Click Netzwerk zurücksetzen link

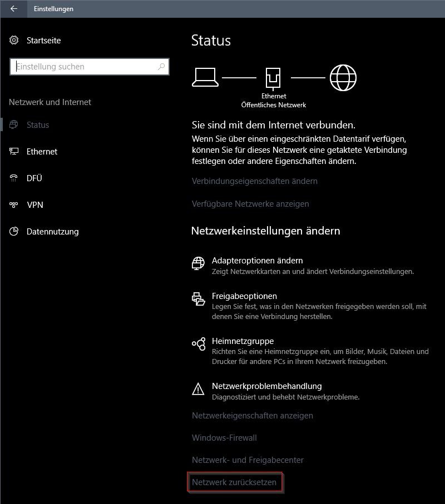234,482
